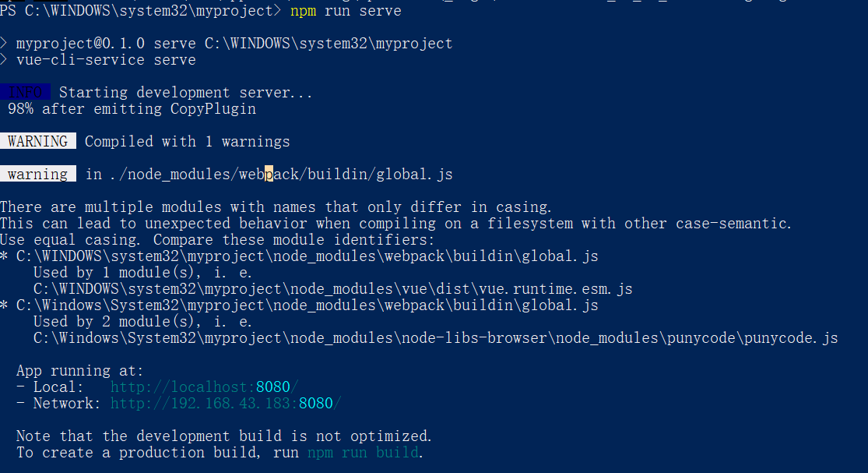Open the 192.168.43.183:8080 network URL

225,403
